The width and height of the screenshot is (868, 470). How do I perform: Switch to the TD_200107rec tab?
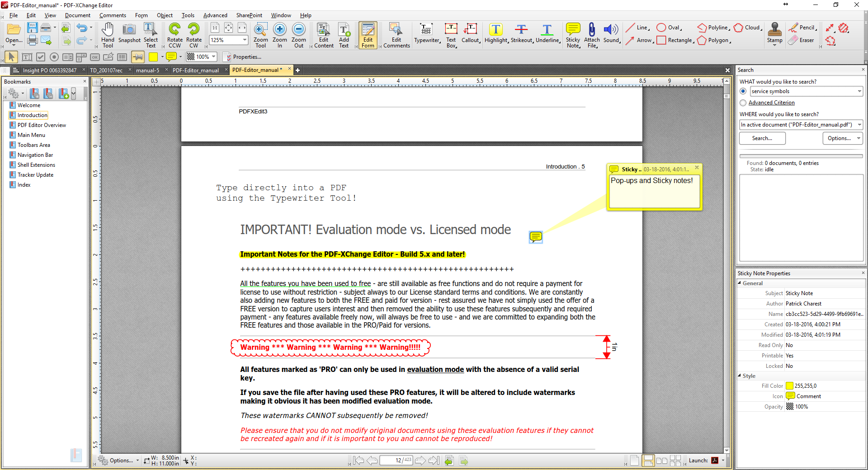[106, 70]
